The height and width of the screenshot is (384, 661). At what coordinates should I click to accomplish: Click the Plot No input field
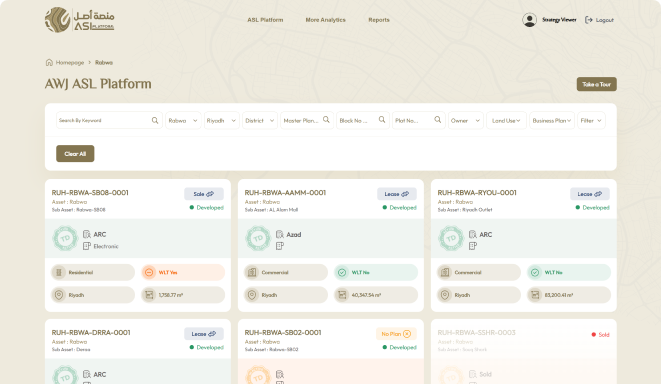(419, 121)
